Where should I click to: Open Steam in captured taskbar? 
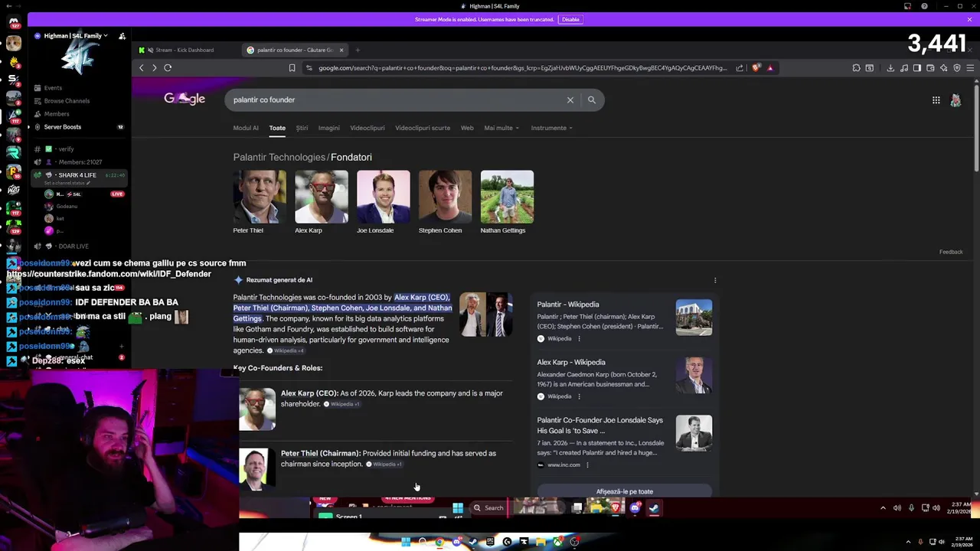(654, 507)
